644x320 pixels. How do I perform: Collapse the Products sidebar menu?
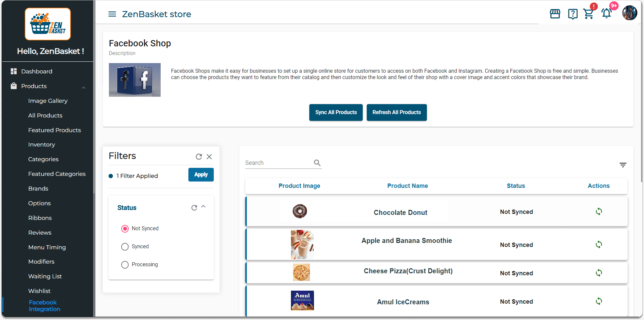(84, 87)
